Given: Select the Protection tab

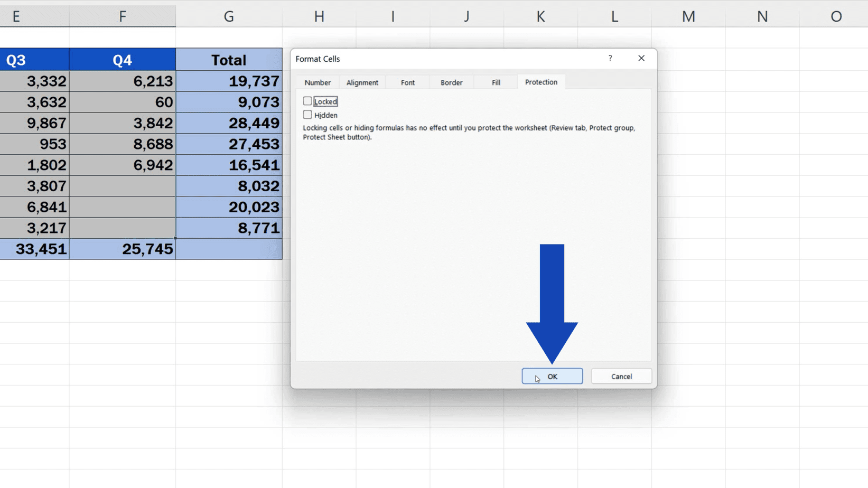Looking at the screenshot, I should 540,82.
